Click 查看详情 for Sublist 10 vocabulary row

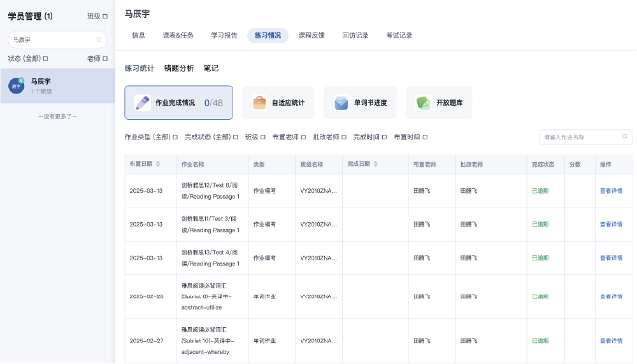[x=611, y=340]
